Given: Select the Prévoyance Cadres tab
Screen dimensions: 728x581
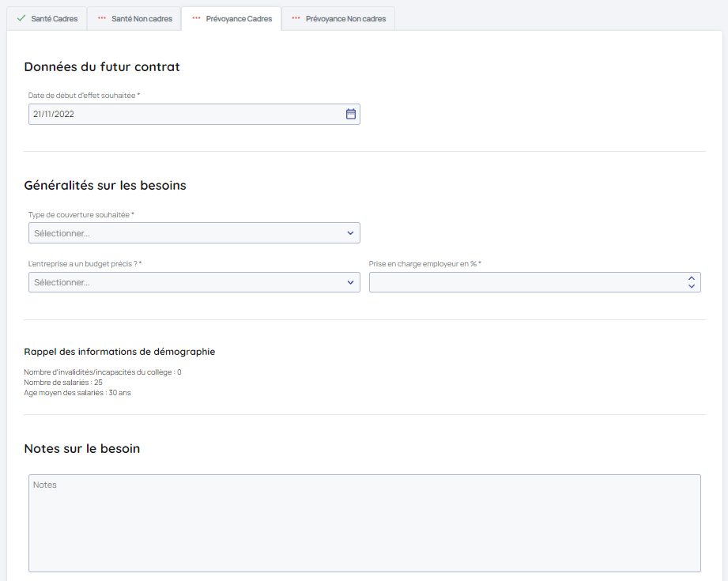Looking at the screenshot, I should point(239,19).
